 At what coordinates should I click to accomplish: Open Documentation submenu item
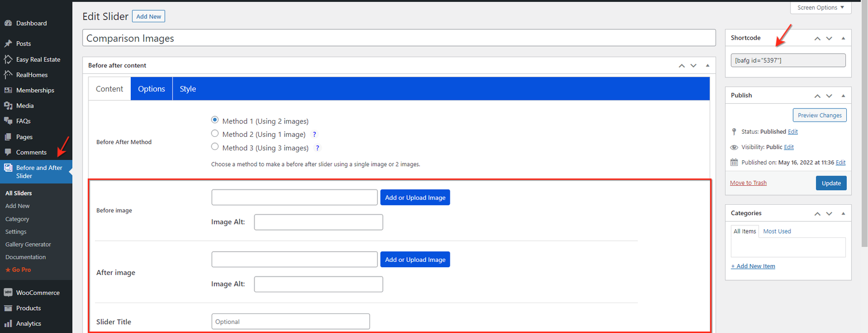pyautogui.click(x=25, y=257)
